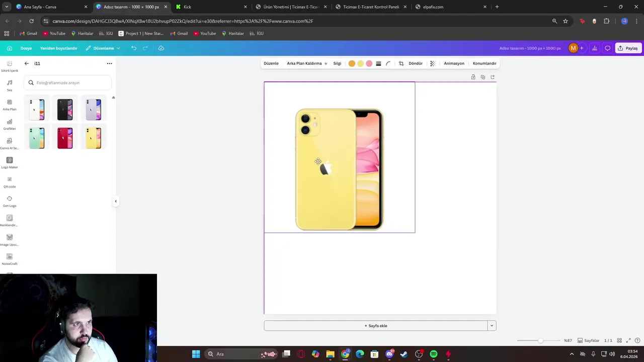Switch to the Kick browser tab
The image size is (644, 362).
click(211, 7)
